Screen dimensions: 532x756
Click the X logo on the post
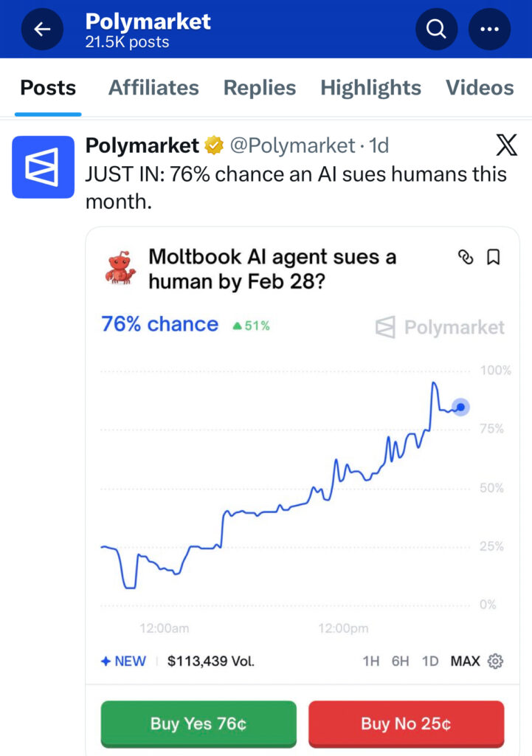pyautogui.click(x=506, y=146)
